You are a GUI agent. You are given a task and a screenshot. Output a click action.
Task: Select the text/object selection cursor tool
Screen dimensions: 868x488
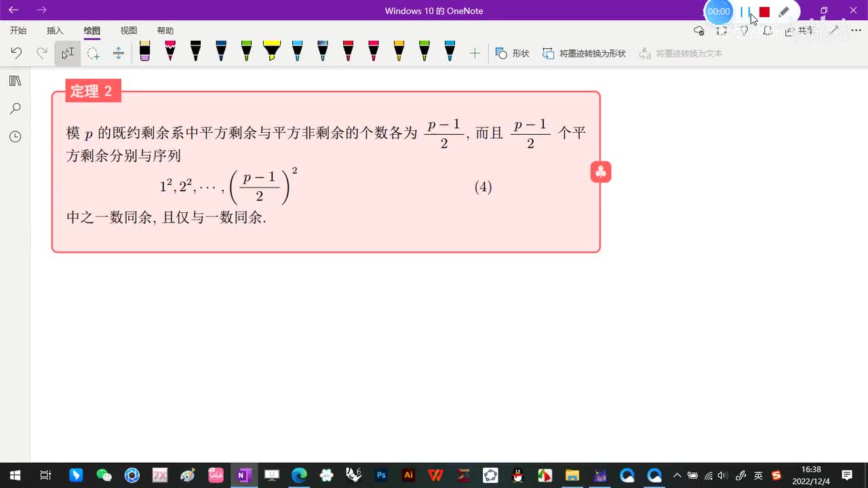coord(68,53)
